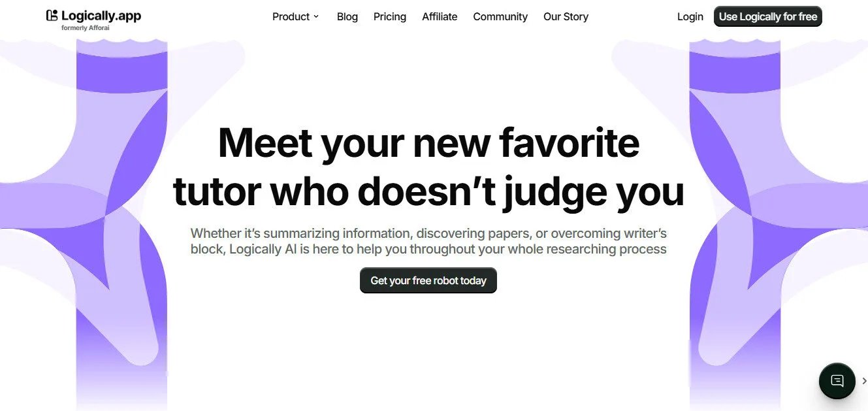Read the Our Story page
Image resolution: width=868 pixels, height=411 pixels.
[x=566, y=16]
